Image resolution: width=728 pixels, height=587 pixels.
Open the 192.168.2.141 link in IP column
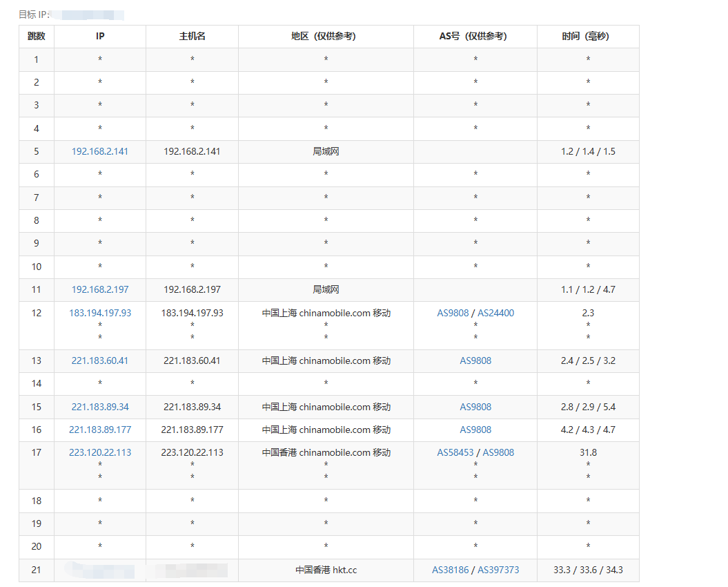coord(100,151)
